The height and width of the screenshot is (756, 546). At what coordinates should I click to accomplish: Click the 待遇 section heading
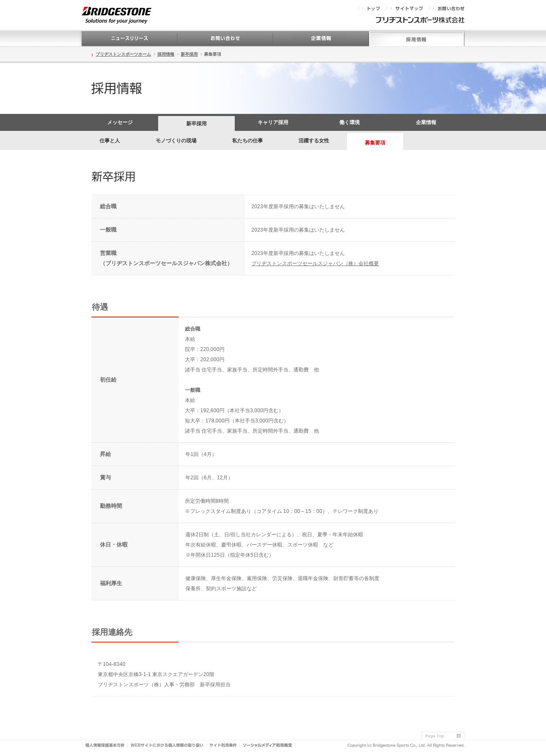tap(100, 307)
